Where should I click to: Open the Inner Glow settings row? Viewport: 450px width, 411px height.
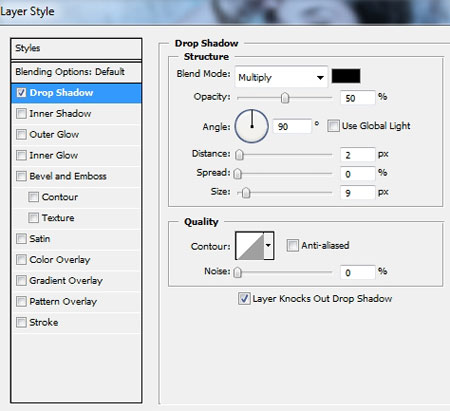[76, 155]
